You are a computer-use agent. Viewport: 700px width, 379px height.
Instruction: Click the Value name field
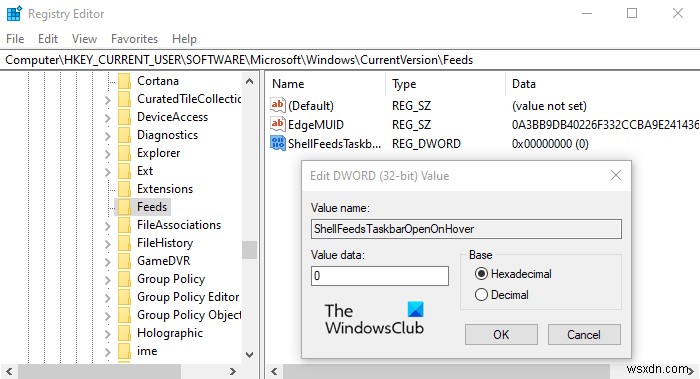click(x=466, y=229)
